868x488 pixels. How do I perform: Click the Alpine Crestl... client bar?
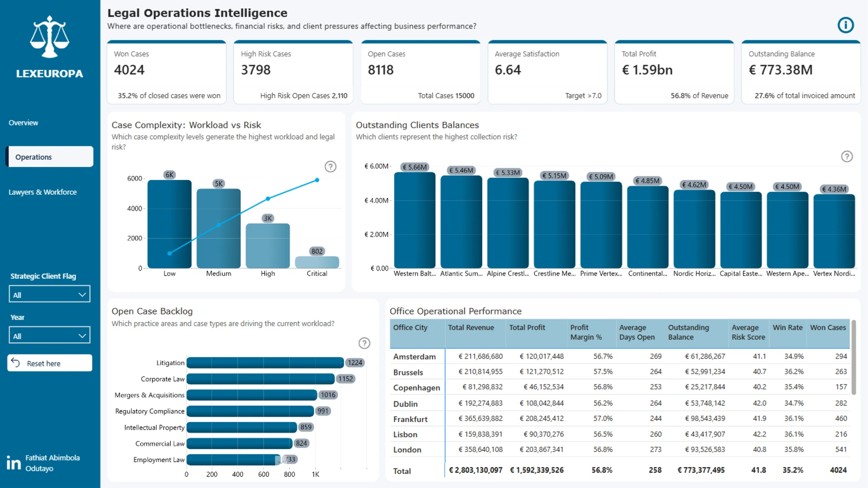[x=508, y=223]
